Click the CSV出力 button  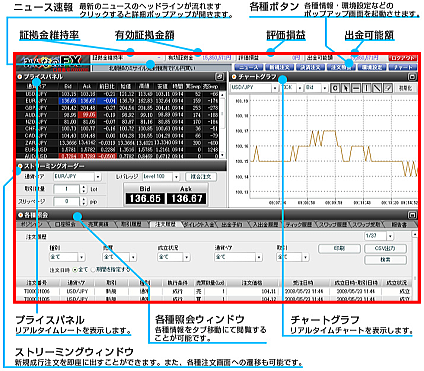coord(385,249)
